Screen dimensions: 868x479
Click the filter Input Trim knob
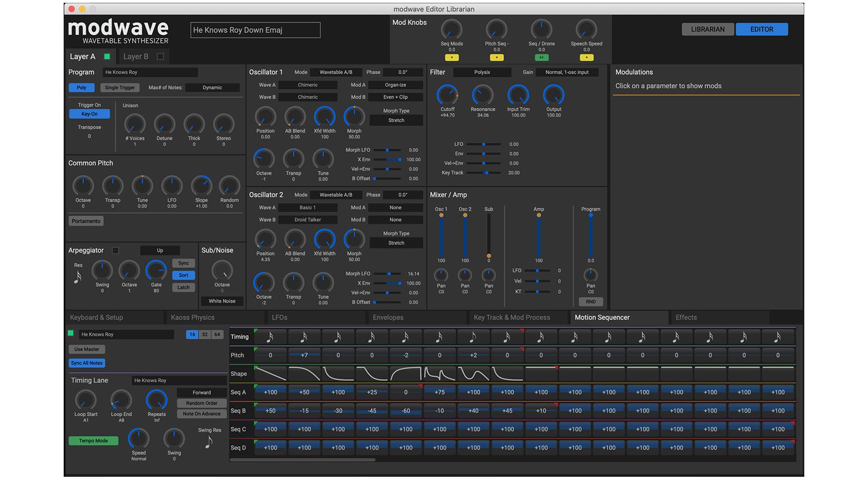point(518,95)
